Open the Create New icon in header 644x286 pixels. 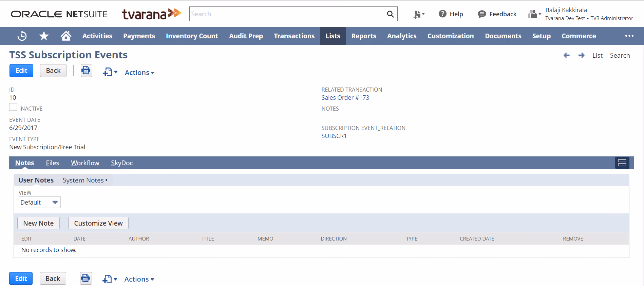tap(419, 14)
